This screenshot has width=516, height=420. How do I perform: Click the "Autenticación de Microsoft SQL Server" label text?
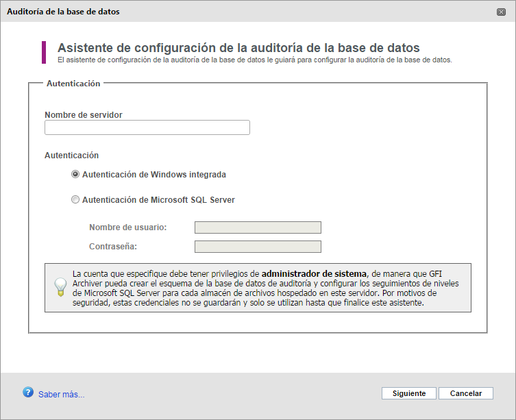pos(158,200)
